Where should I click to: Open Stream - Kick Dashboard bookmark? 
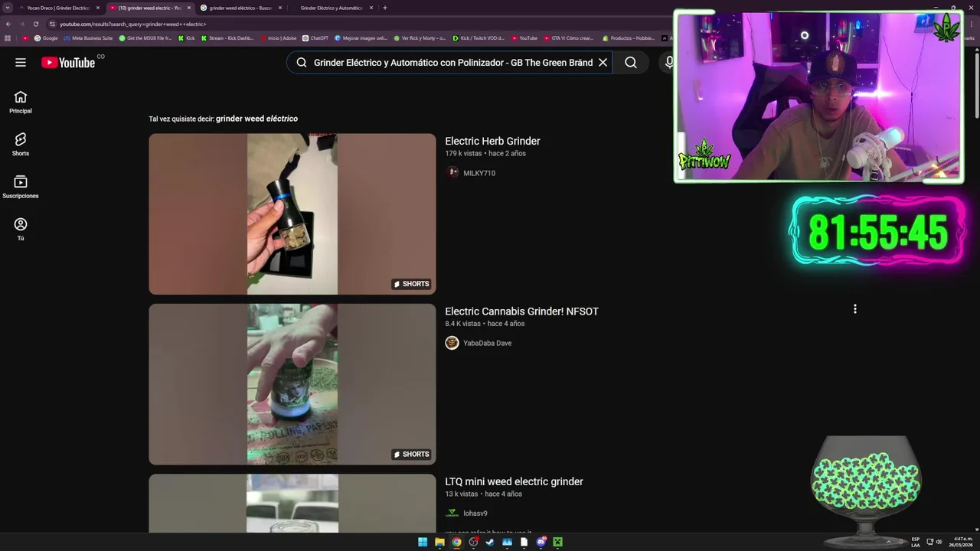[x=227, y=37]
